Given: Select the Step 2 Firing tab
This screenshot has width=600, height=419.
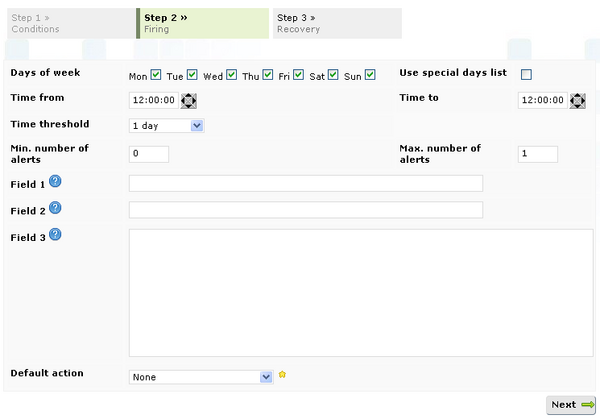Looking at the screenshot, I should [x=203, y=23].
